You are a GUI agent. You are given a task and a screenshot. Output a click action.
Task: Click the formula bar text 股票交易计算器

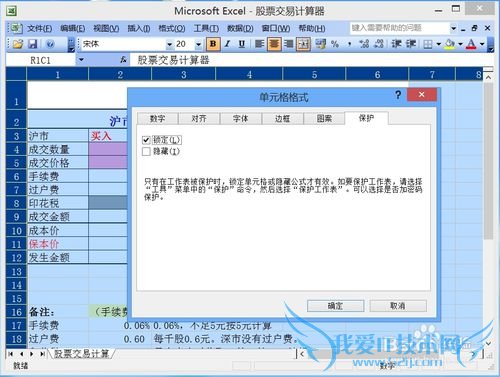click(x=173, y=60)
